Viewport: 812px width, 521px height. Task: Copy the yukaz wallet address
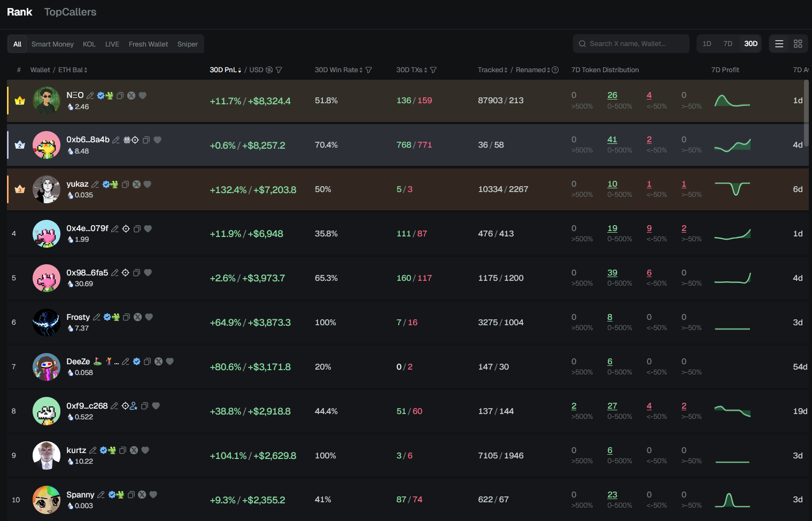click(126, 185)
